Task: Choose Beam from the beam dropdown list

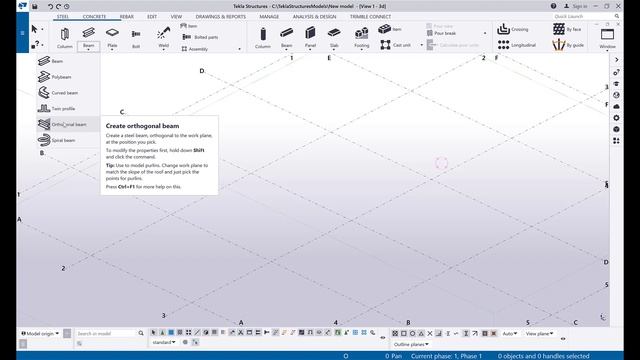Action: 68,61
